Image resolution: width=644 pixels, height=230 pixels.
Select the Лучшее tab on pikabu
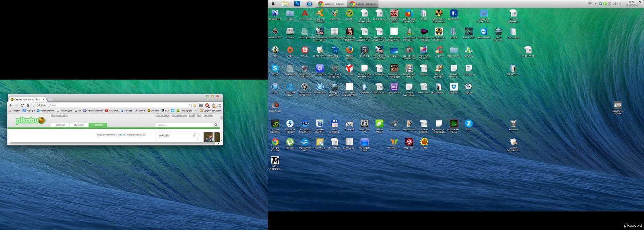click(79, 125)
